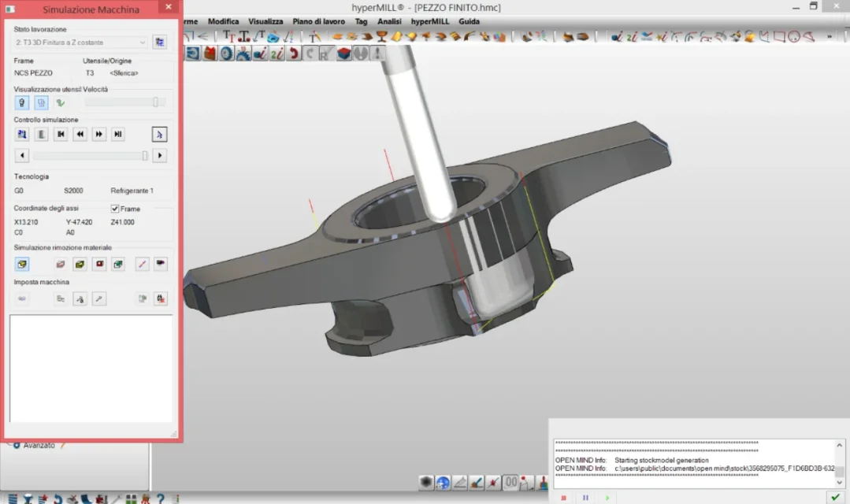Enable the Frame checkbox
The height and width of the screenshot is (504, 850).
coord(115,209)
